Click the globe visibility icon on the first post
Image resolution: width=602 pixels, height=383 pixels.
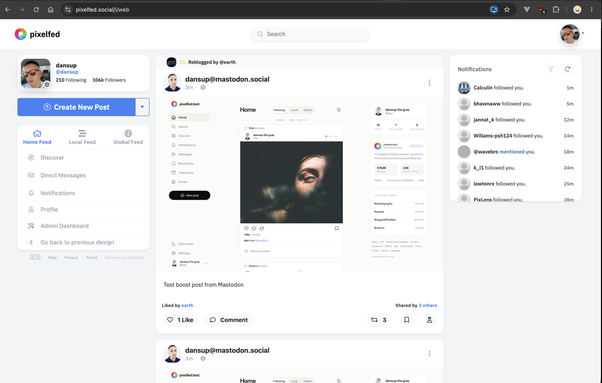click(x=203, y=87)
